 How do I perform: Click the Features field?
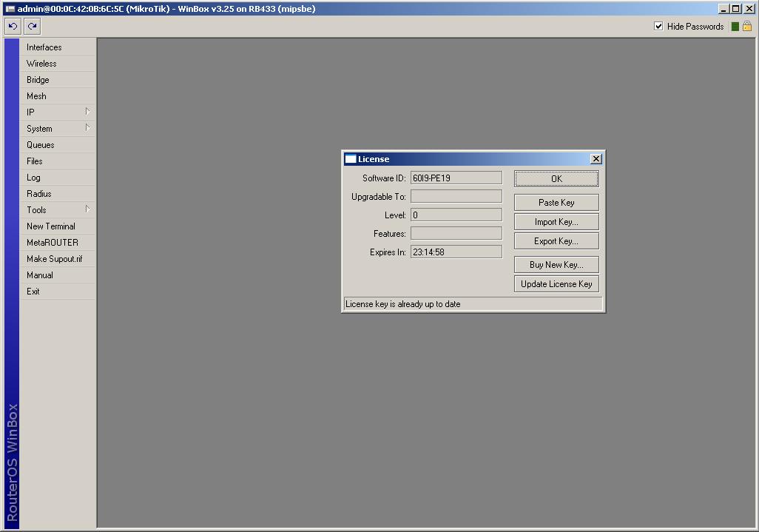coord(456,233)
